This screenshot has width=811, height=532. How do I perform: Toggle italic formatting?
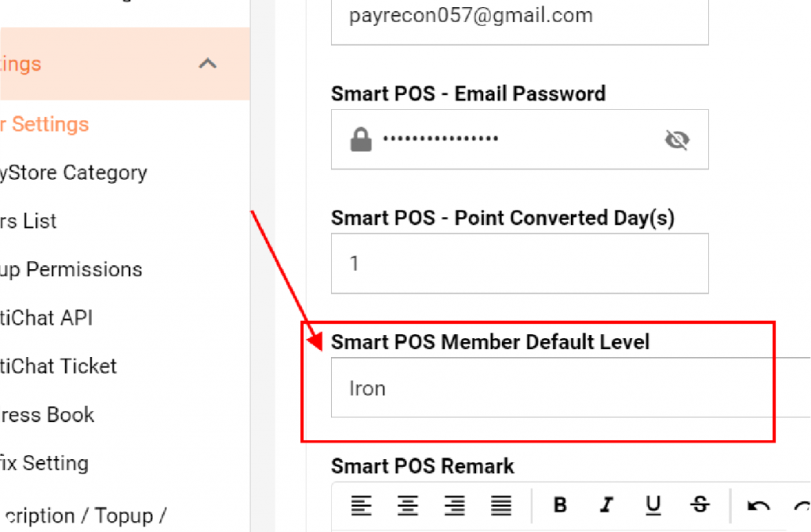pyautogui.click(x=606, y=504)
